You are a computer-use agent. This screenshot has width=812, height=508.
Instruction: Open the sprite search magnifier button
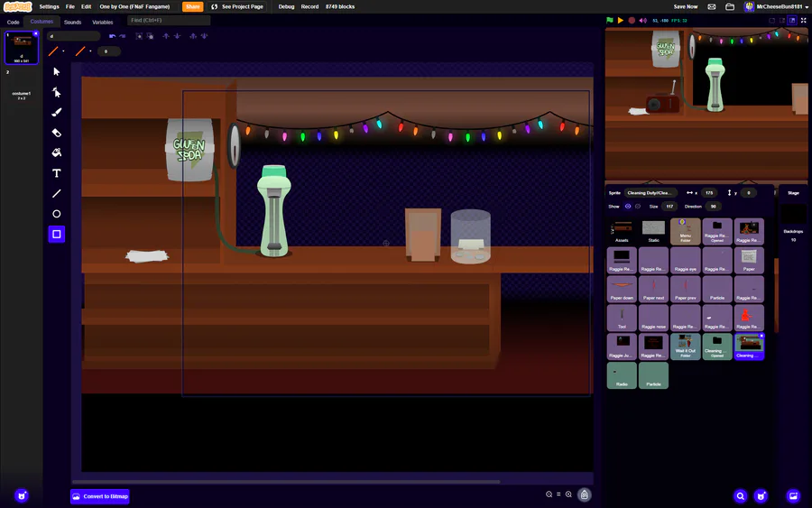[x=741, y=496]
